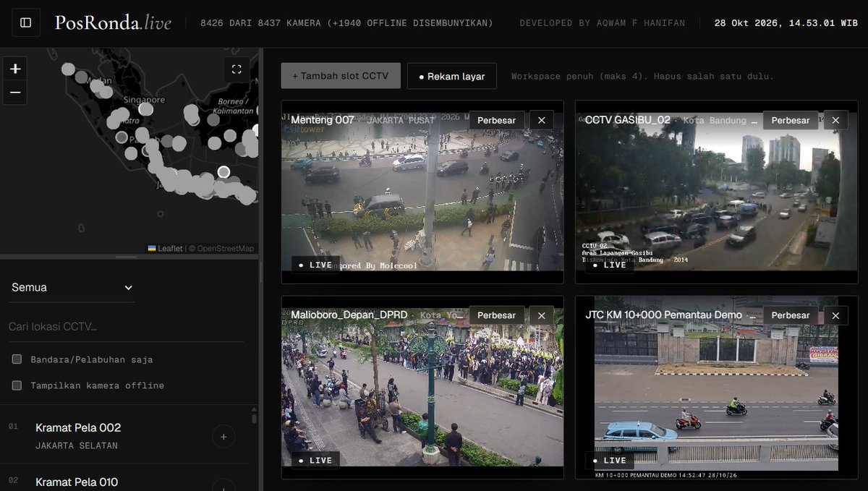This screenshot has width=868, height=491.
Task: Click the camera list scrollbar
Action: pos(254,419)
